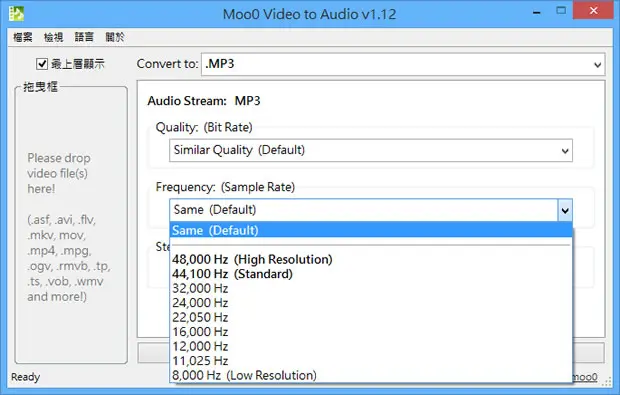Open the 關於 about menu
The image size is (620, 395).
[115, 37]
